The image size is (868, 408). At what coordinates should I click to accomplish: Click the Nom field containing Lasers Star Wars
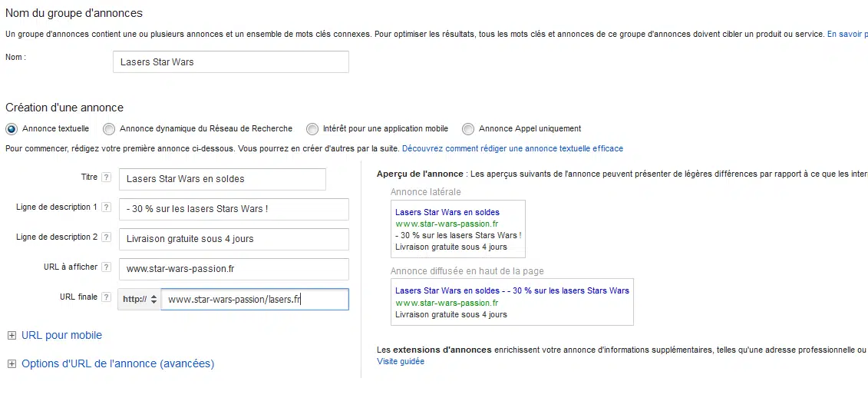[x=230, y=62]
